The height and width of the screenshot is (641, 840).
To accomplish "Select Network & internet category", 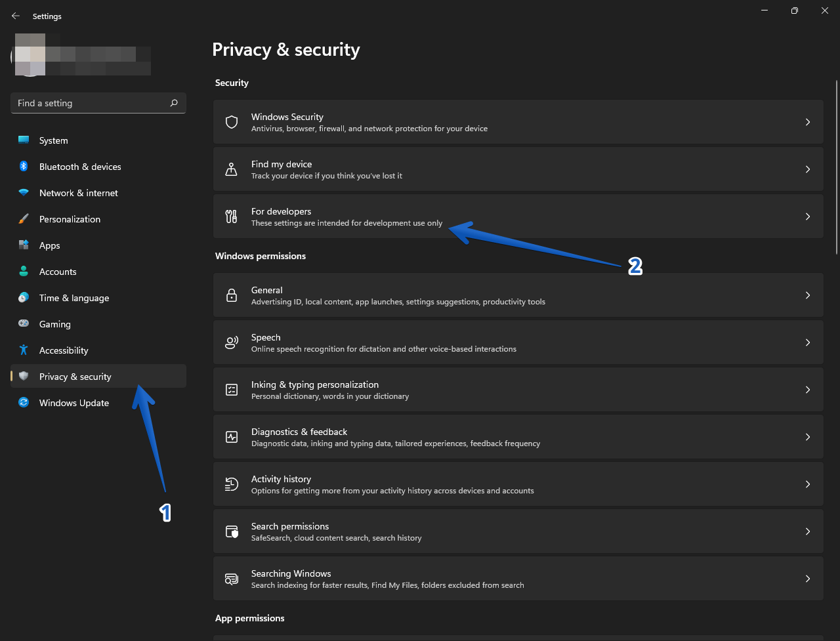I will click(98, 193).
